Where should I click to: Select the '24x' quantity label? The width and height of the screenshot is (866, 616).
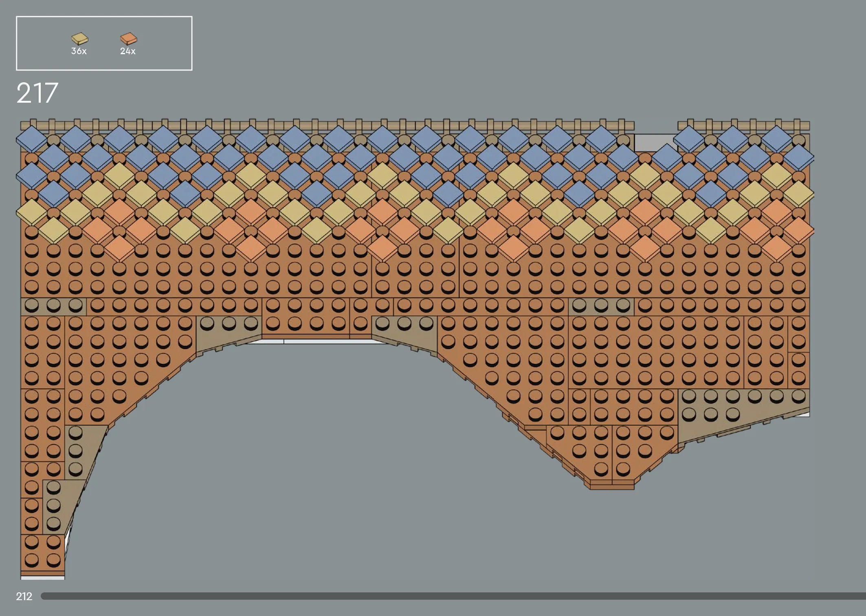click(128, 51)
